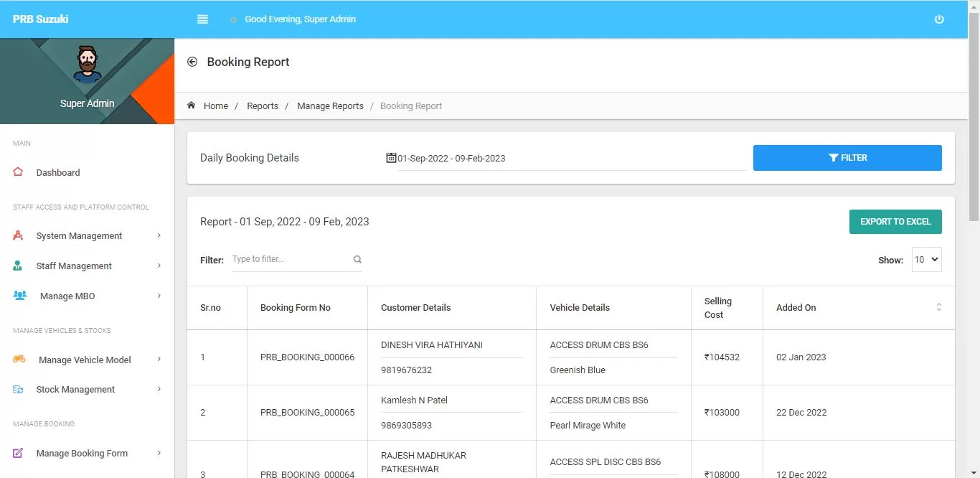Screen dimensions: 980x478
Task: Click DINESH VIRA HATHIYANI customer name
Action: (432, 345)
